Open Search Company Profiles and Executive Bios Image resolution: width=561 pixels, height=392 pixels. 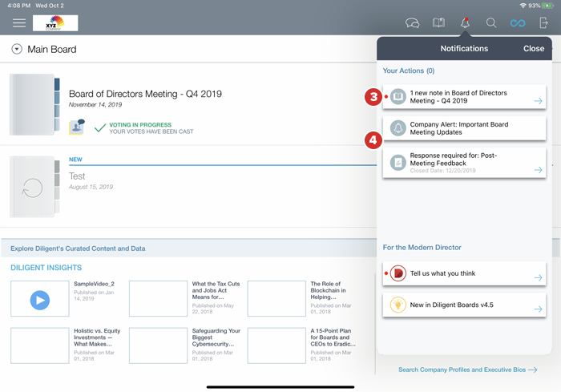coord(467,370)
